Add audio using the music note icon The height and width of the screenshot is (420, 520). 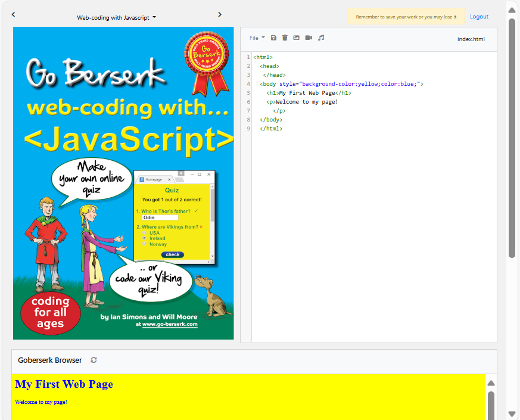321,38
